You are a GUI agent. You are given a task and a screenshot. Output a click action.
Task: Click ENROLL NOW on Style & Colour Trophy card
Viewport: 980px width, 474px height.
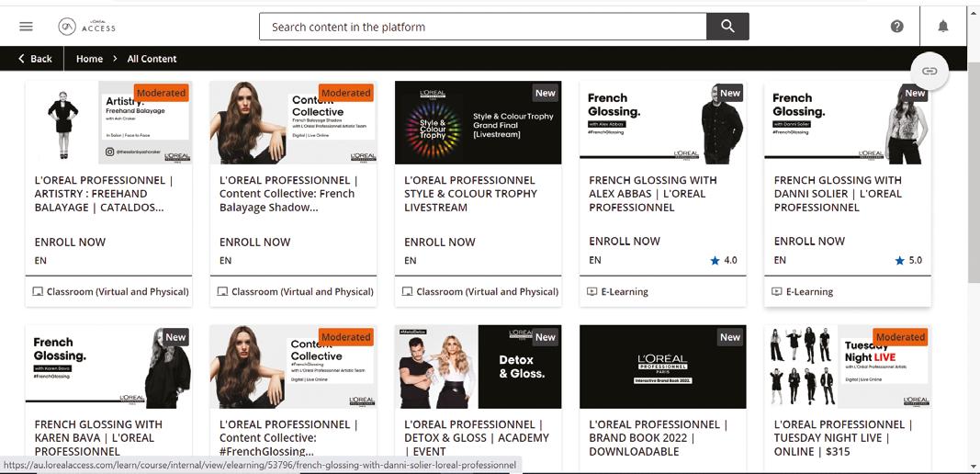pos(440,242)
